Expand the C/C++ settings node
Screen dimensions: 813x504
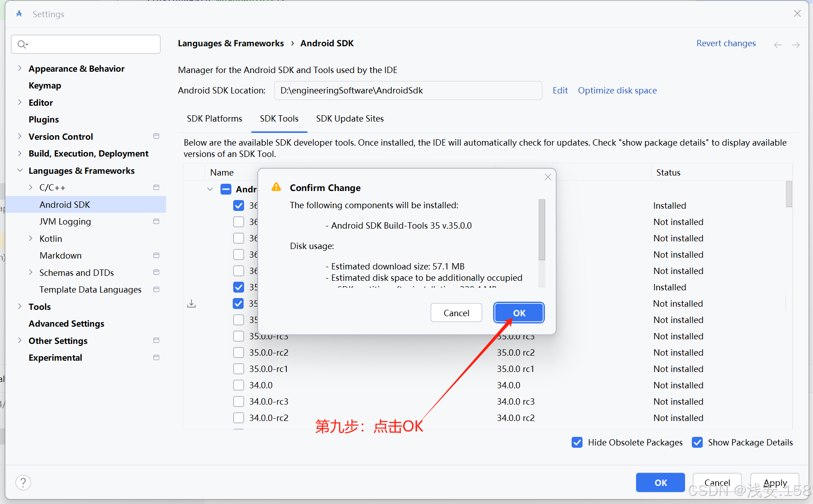coord(30,187)
